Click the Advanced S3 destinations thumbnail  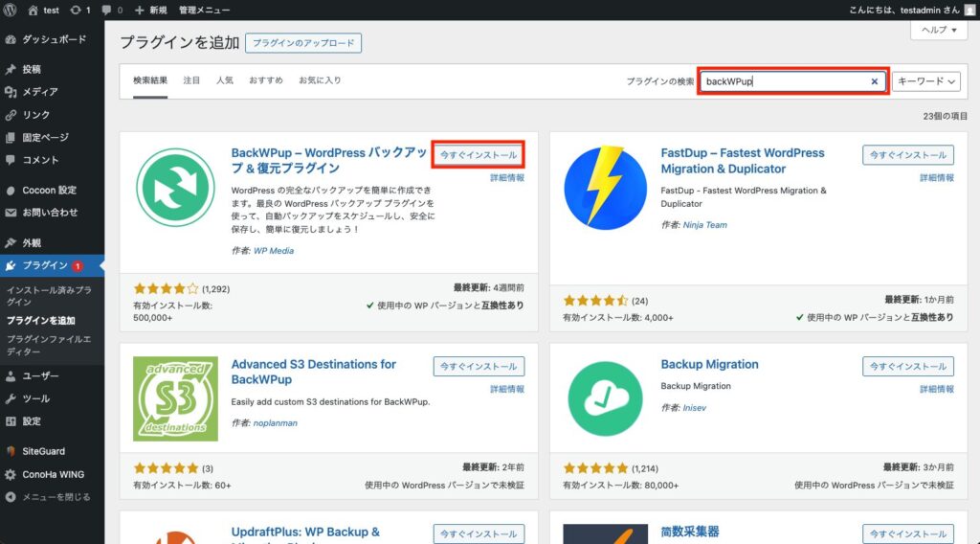tap(176, 399)
